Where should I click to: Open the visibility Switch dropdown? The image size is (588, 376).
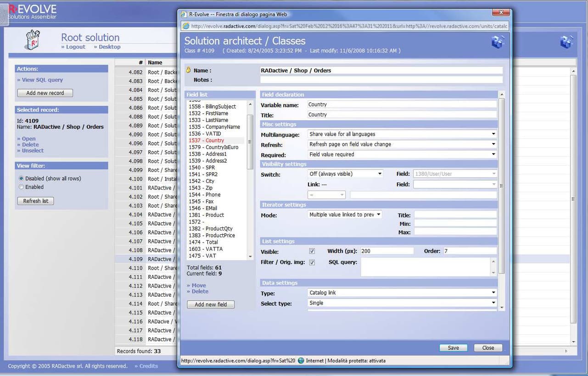[x=345, y=174]
